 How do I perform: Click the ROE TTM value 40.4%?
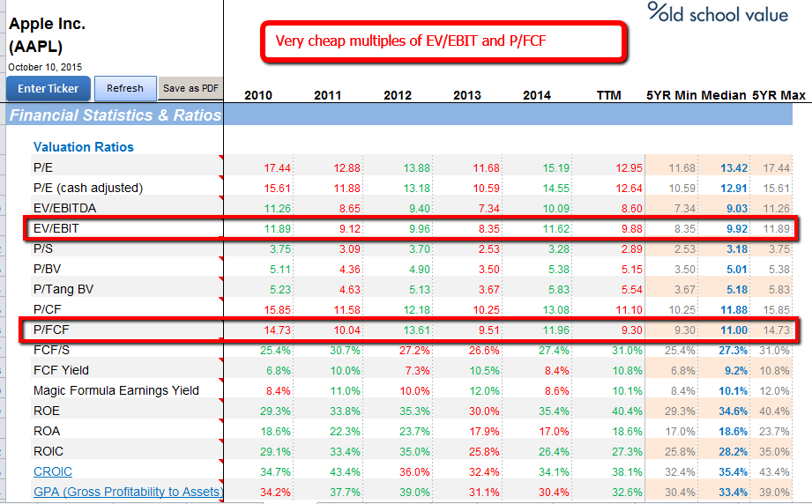tap(627, 411)
